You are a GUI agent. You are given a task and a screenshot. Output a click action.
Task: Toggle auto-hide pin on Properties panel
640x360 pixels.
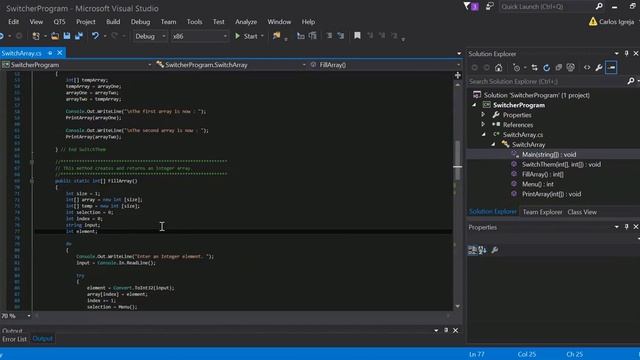click(x=627, y=227)
